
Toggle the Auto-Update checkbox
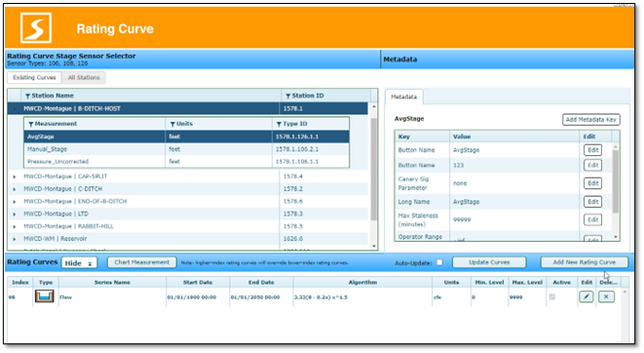(x=439, y=262)
